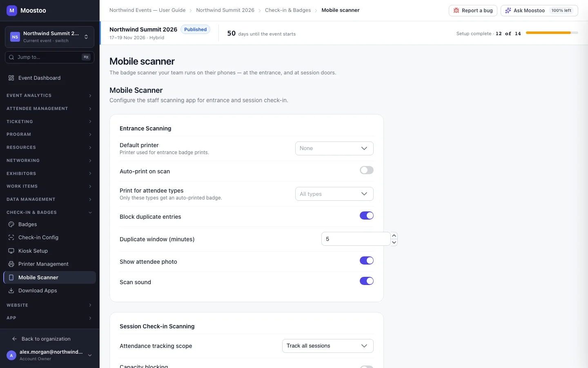The image size is (588, 368).
Task: Expand the Networking section
Action: (x=50, y=161)
